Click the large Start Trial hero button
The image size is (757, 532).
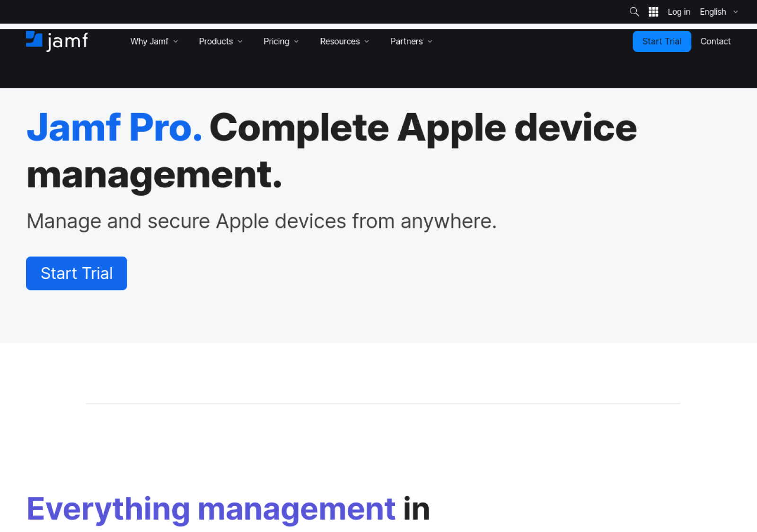pos(77,273)
